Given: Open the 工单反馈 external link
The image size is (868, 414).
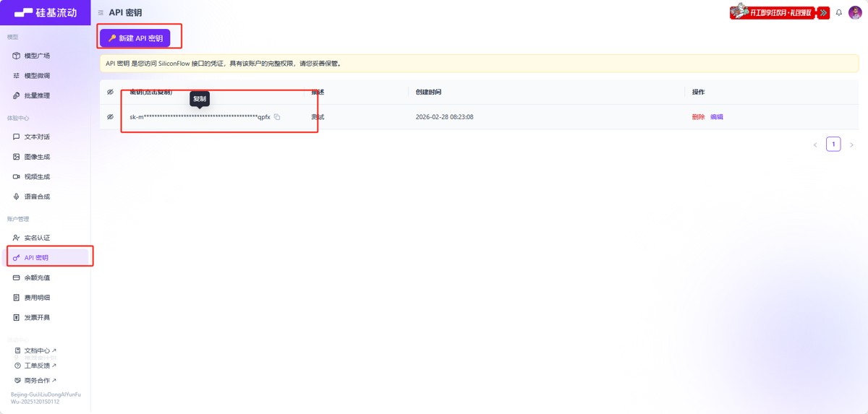Looking at the screenshot, I should pos(36,366).
